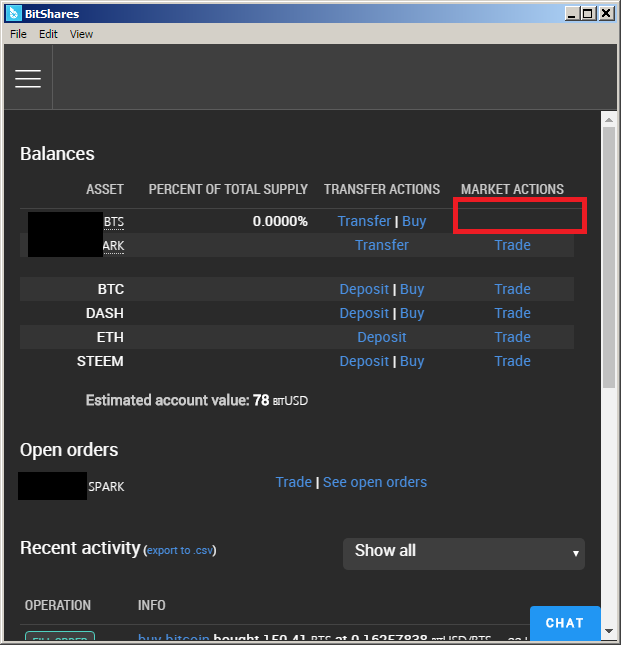The width and height of the screenshot is (621, 645).
Task: Click the INFO column header
Action: pos(151,605)
